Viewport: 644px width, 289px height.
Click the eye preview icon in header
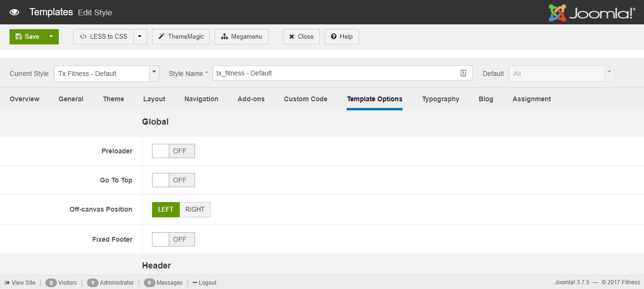point(14,12)
